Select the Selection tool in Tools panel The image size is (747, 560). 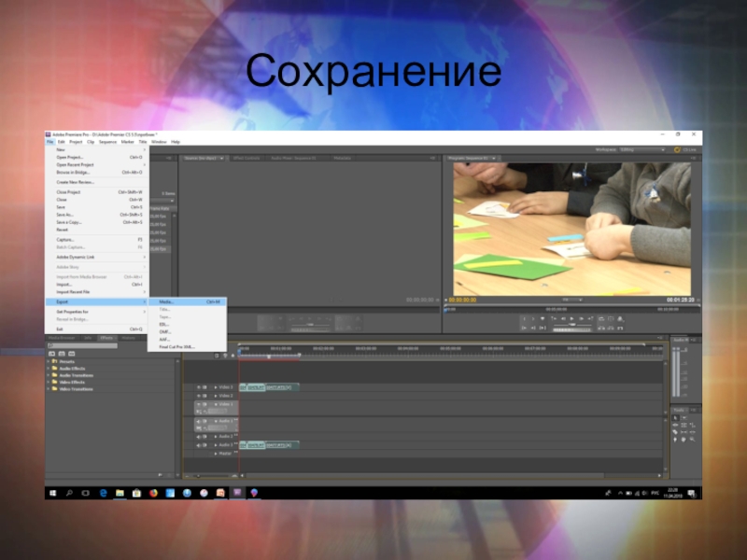point(675,418)
